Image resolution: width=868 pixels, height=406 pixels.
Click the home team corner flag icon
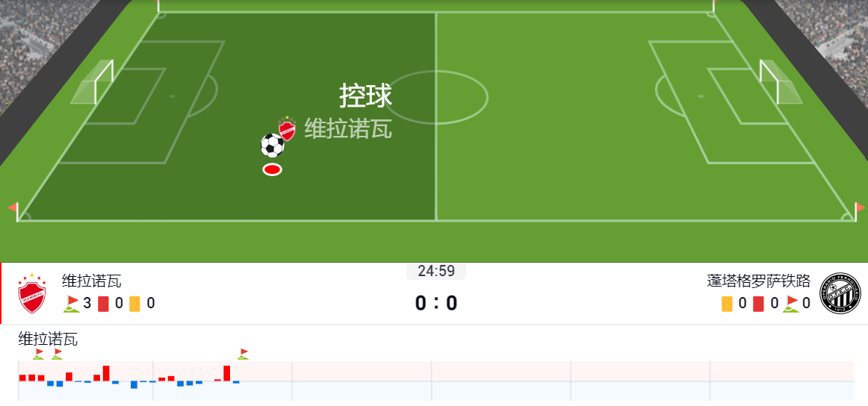tap(72, 304)
